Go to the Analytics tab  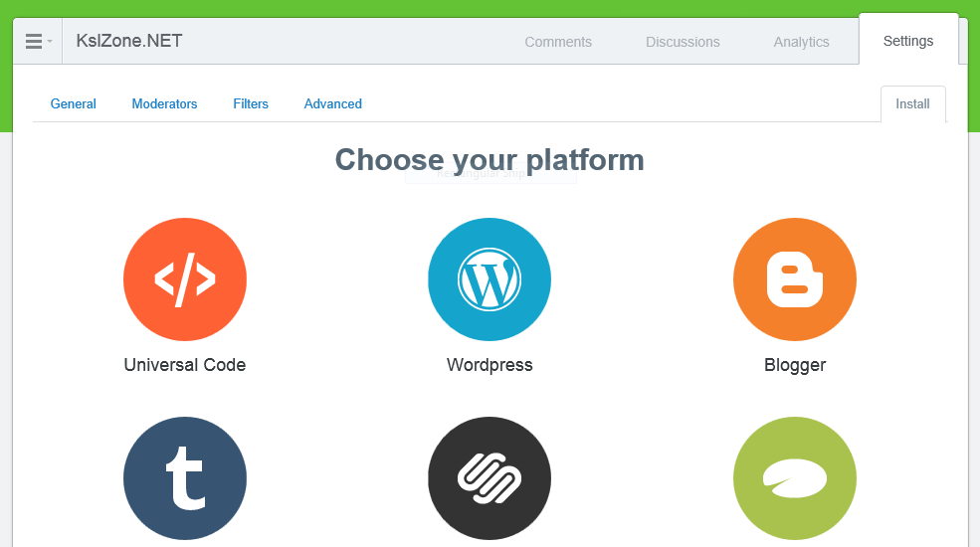pos(801,42)
